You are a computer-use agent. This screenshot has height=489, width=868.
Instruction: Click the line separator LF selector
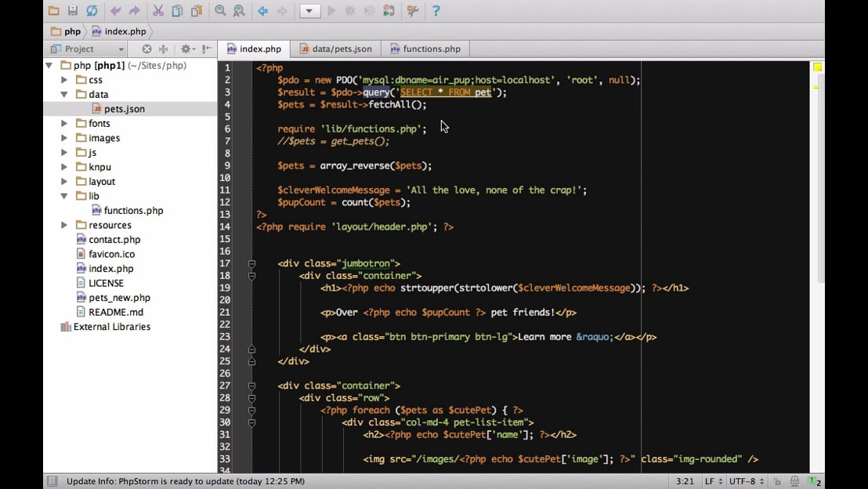tap(714, 481)
